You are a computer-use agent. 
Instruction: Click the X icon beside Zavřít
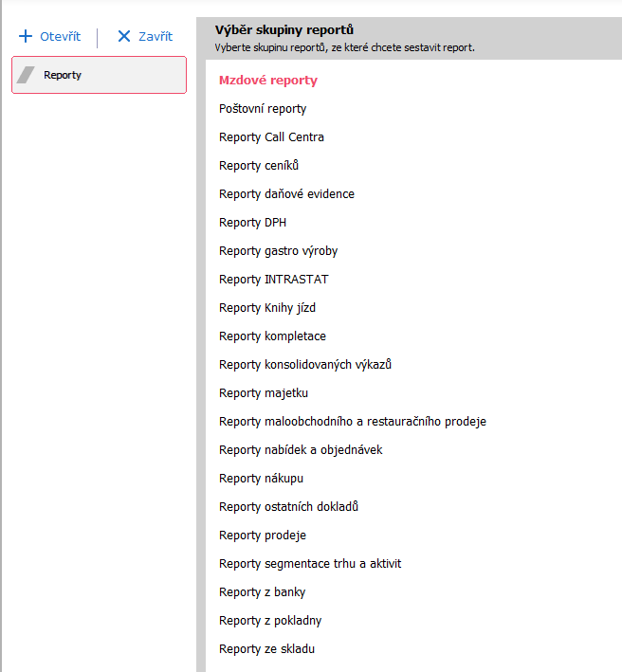pos(123,37)
